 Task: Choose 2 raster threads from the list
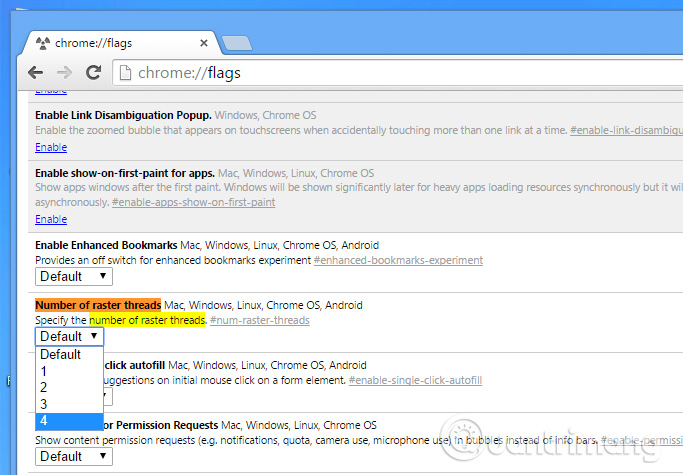(x=69, y=387)
